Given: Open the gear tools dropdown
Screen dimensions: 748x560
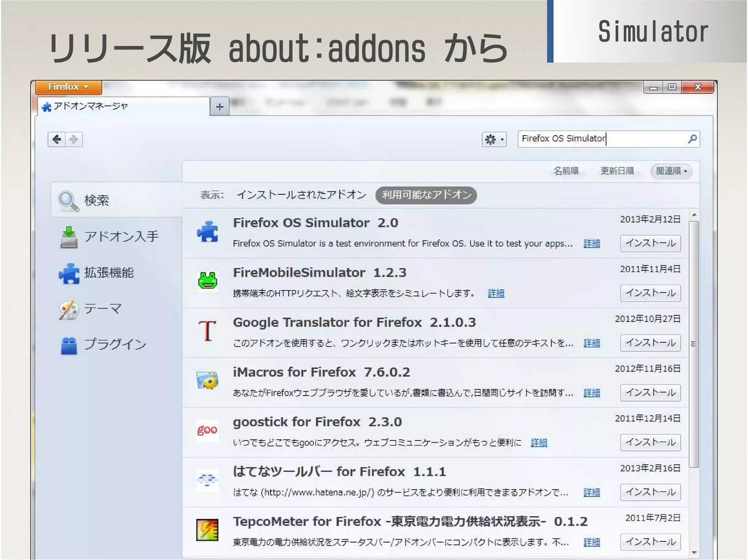Looking at the screenshot, I should (494, 139).
